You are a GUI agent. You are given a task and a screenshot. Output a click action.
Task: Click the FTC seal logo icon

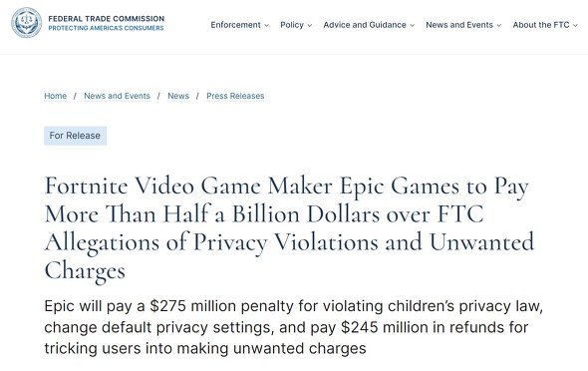tap(26, 23)
